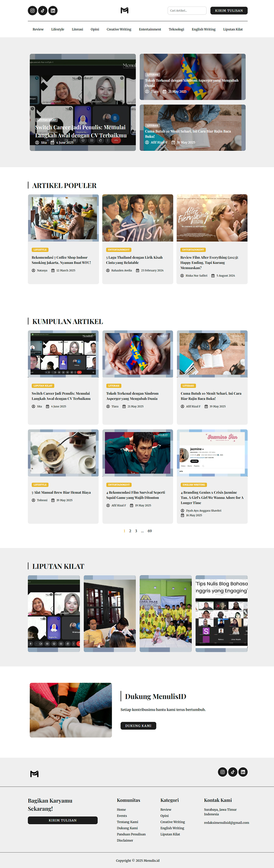The height and width of the screenshot is (868, 274).
Task: Open the Panduan Penulisan footer link
Action: pos(131,834)
